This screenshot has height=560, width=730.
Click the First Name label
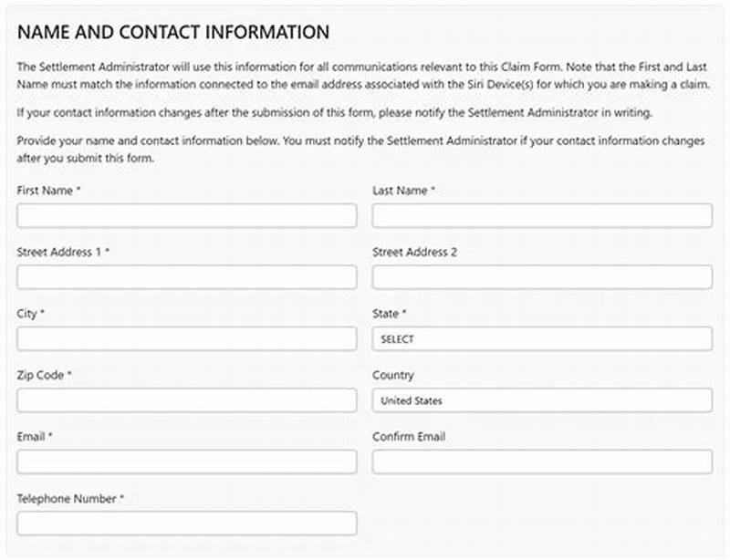(39, 191)
